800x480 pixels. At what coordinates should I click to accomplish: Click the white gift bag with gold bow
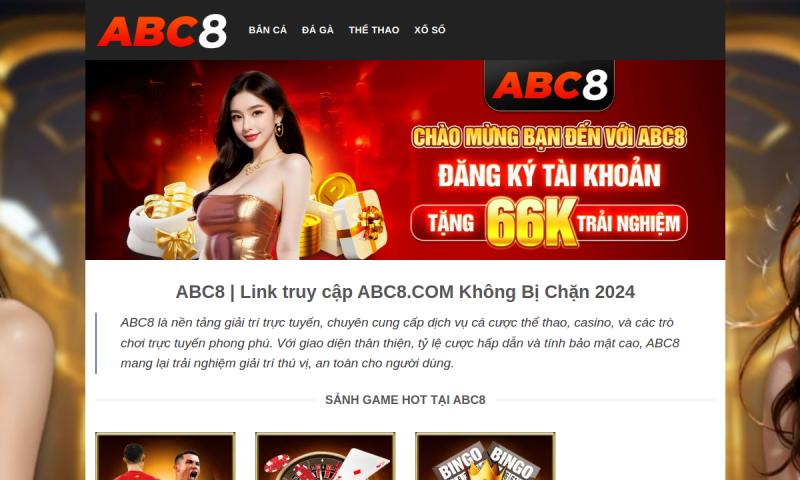[162, 222]
